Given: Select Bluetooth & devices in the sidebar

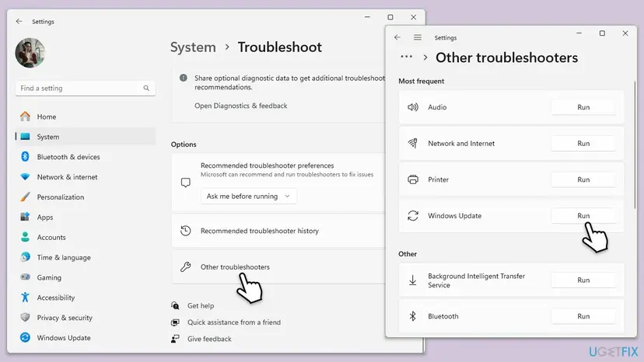Looking at the screenshot, I should [86, 157].
